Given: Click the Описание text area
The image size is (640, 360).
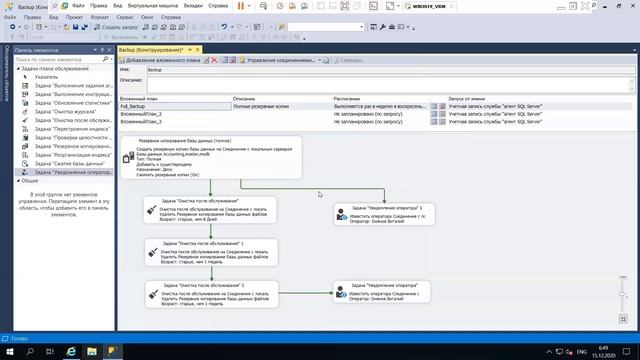Looking at the screenshot, I should pyautogui.click(x=389, y=84).
